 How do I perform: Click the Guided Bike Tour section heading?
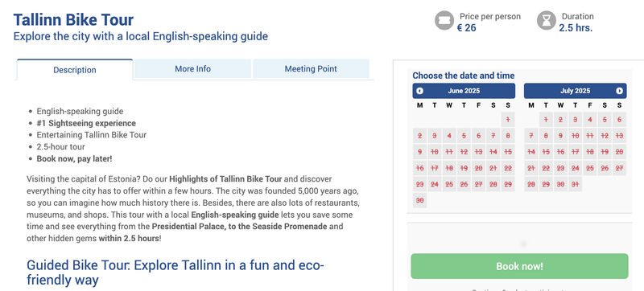175,273
